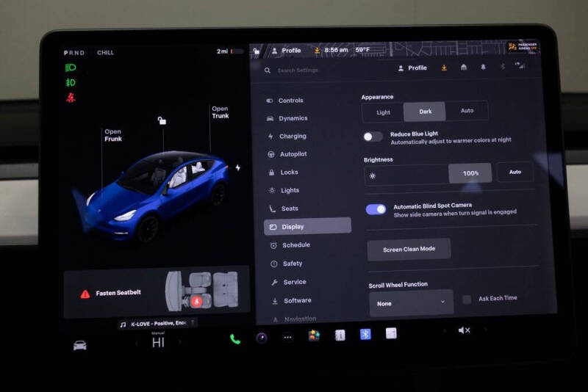
Task: Open the camera app in the bottom bar
Action: point(262,338)
